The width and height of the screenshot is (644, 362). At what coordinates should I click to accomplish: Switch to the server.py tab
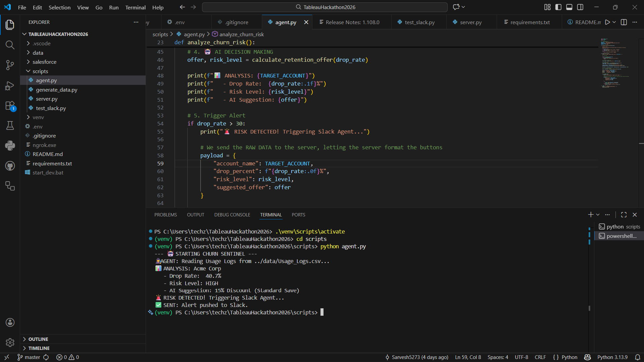[x=470, y=22]
